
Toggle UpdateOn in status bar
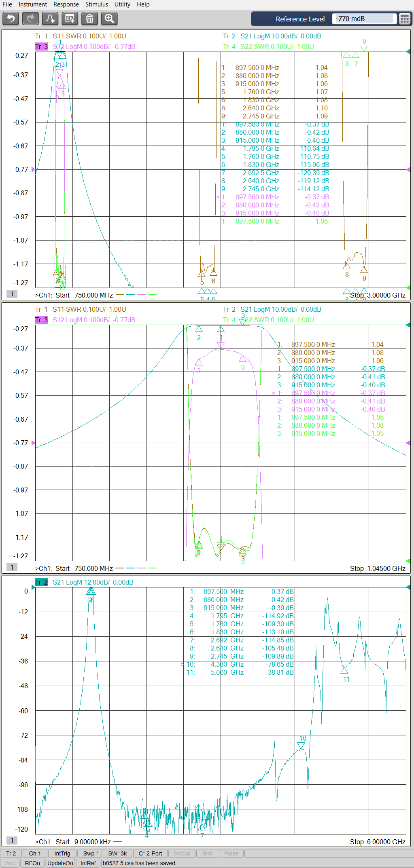(x=60, y=863)
